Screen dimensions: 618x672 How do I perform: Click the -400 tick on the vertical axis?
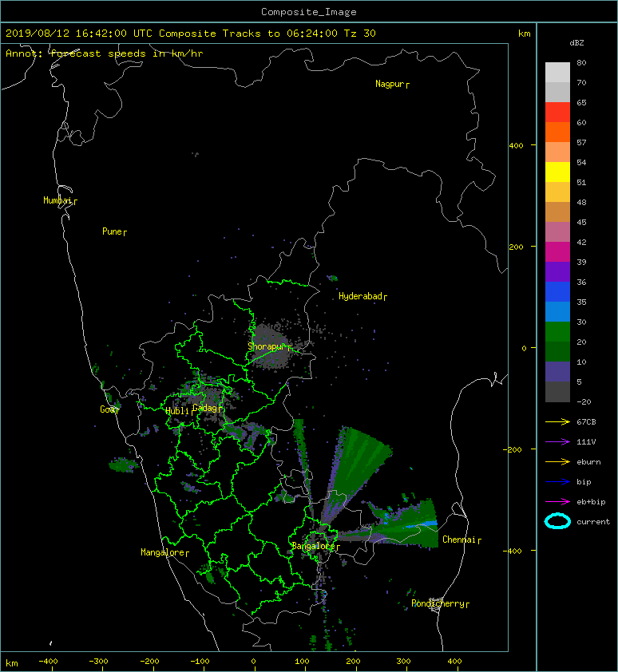tap(512, 551)
